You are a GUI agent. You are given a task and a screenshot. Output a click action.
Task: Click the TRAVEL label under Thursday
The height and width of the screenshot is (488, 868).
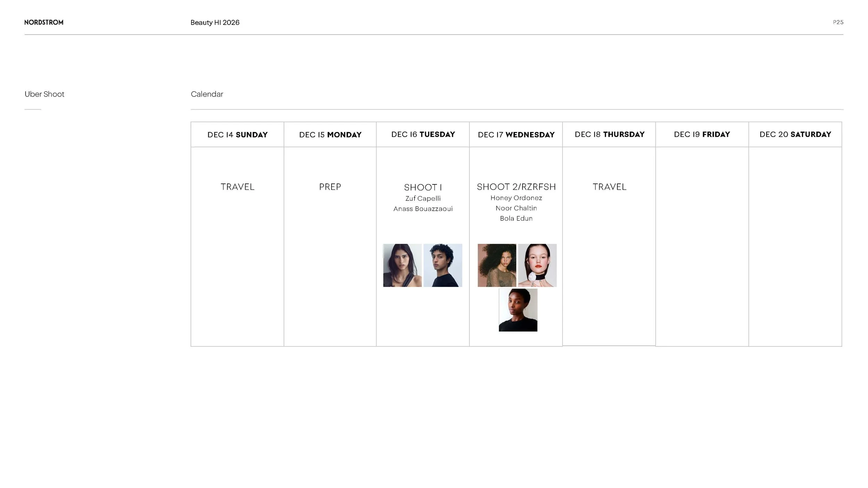point(609,187)
